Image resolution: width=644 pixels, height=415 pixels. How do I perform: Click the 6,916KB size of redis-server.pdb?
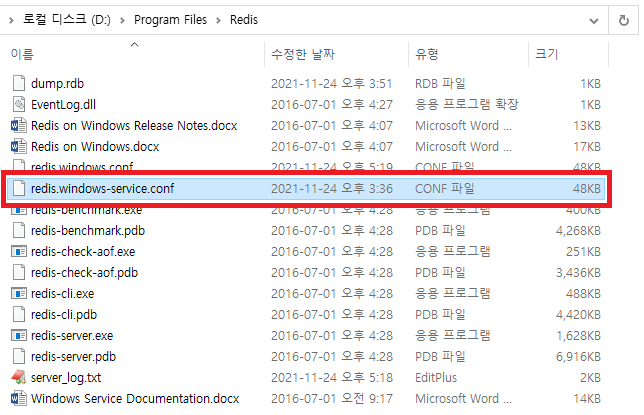tap(578, 356)
